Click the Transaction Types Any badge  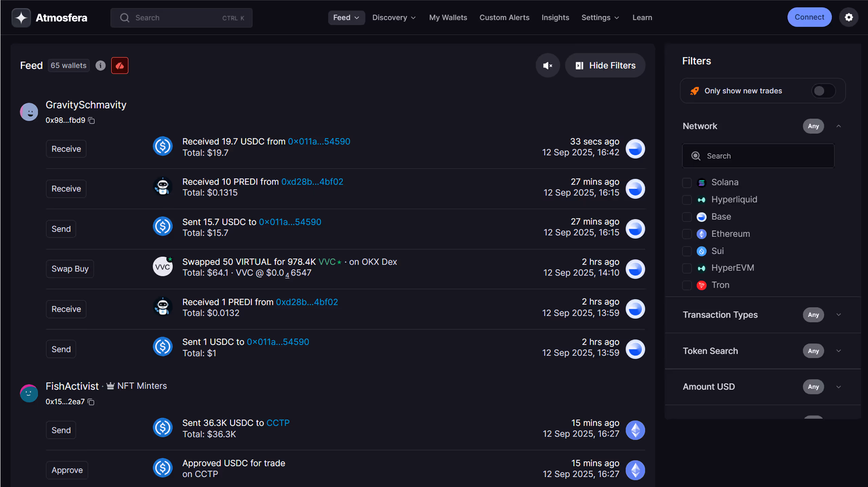point(813,315)
